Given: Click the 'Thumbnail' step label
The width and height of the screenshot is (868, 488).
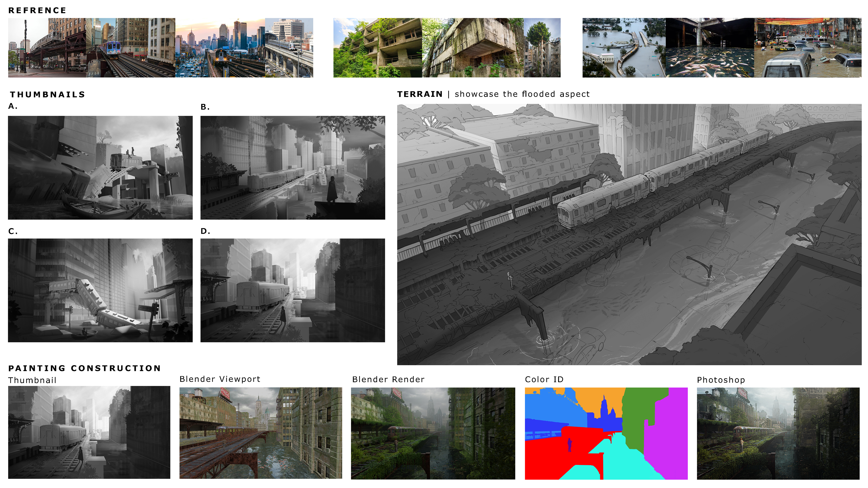Looking at the screenshot, I should pyautogui.click(x=32, y=380).
